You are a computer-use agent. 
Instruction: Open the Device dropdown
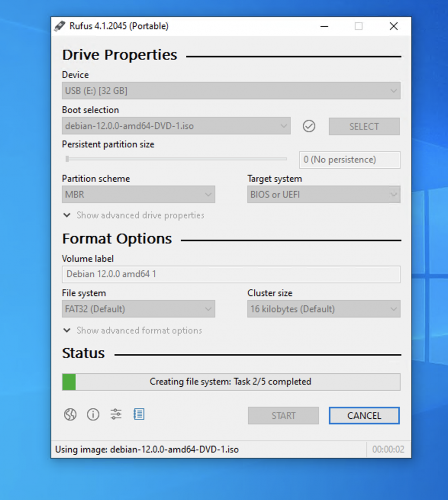231,91
